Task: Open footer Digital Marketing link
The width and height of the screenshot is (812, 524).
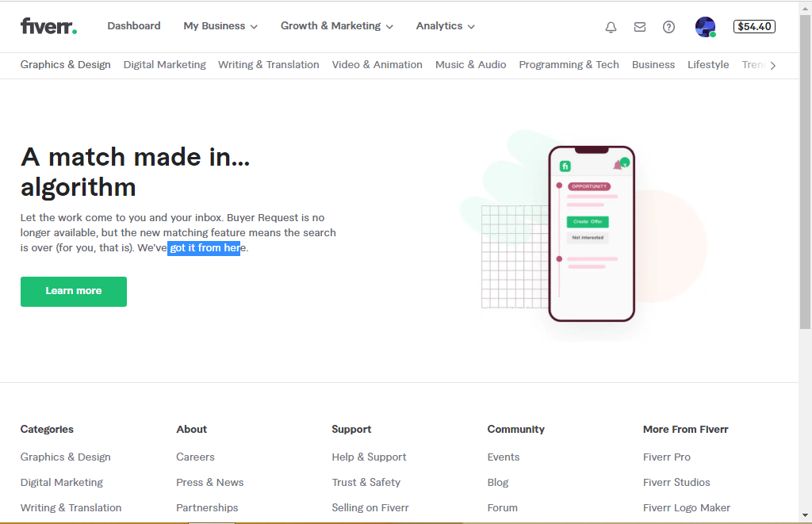Action: (62, 483)
